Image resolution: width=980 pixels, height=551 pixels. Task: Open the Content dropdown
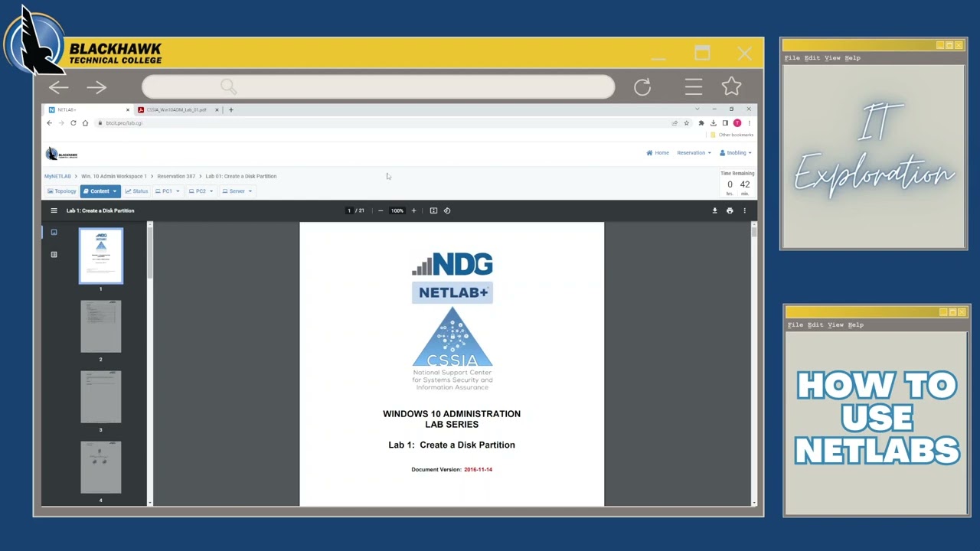(100, 191)
